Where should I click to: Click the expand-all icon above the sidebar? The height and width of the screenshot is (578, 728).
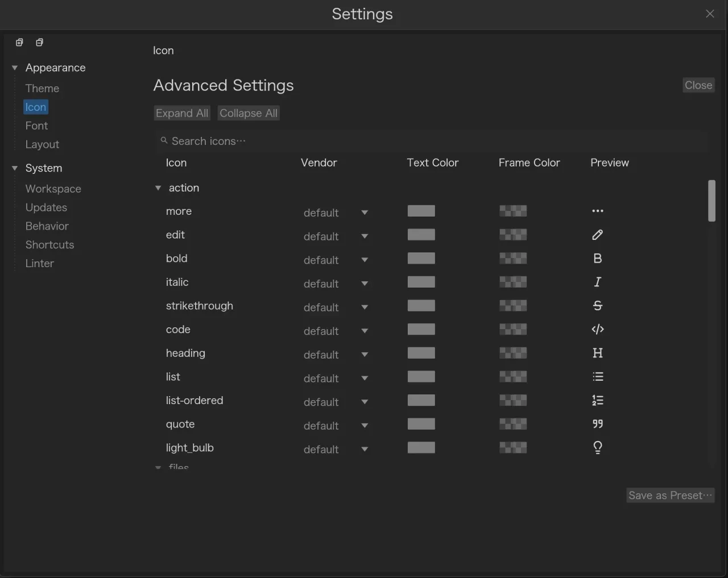(19, 43)
